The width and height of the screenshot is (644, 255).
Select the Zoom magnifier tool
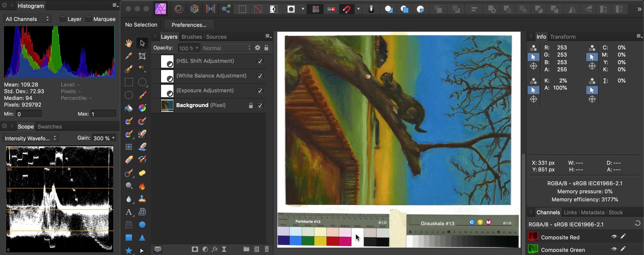pos(129,185)
